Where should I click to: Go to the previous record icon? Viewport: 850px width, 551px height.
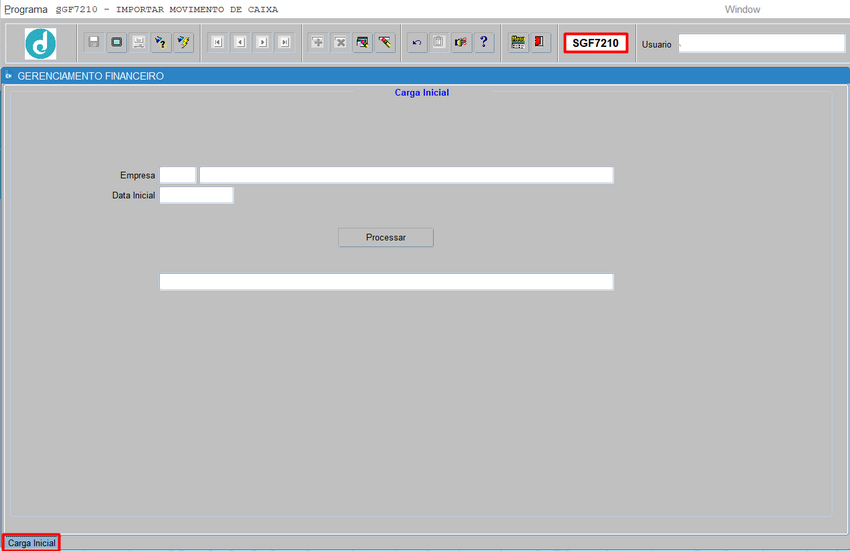tap(241, 42)
